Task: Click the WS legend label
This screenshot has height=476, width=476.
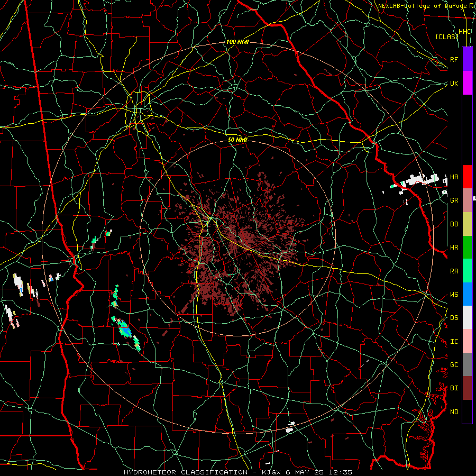Action: pos(454,294)
